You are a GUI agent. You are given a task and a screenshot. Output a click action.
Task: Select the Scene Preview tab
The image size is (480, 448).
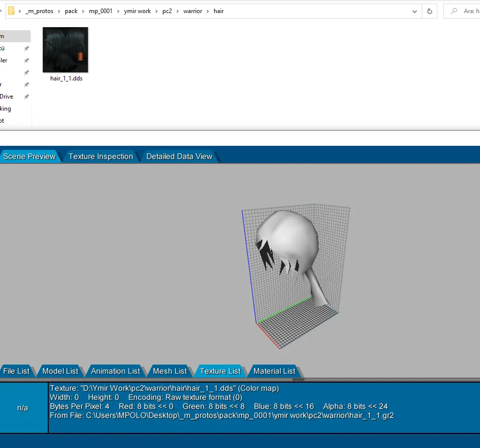point(29,156)
